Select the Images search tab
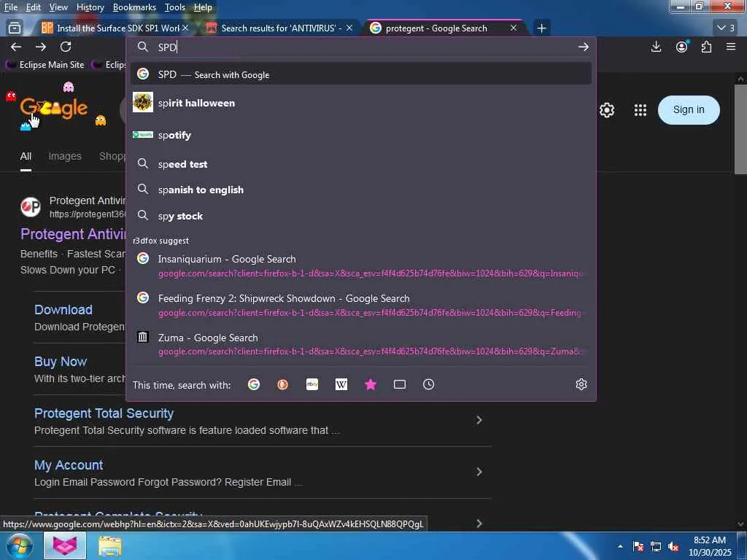 click(x=65, y=156)
